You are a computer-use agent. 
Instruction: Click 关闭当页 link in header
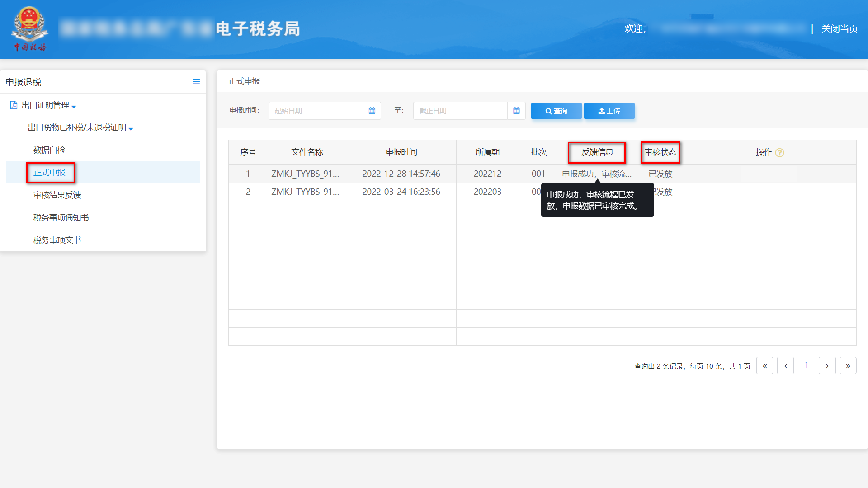pos(839,29)
